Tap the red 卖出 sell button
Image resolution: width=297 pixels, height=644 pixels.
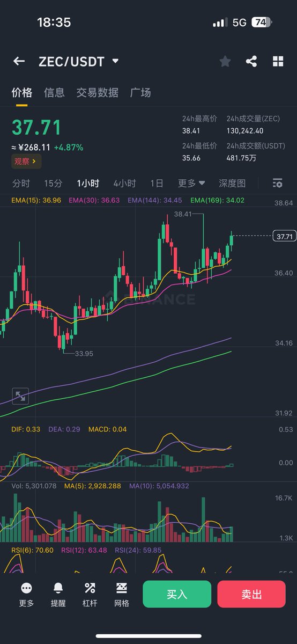tap(251, 594)
